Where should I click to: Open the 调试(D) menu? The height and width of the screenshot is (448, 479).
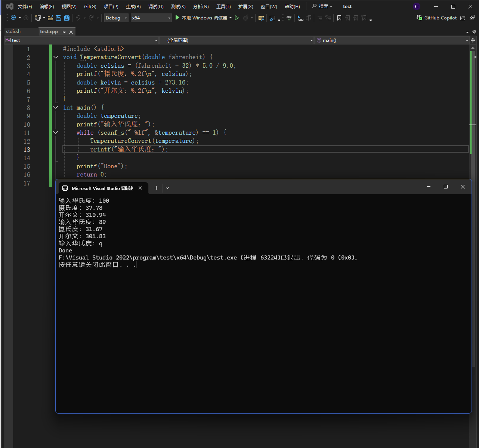156,6
